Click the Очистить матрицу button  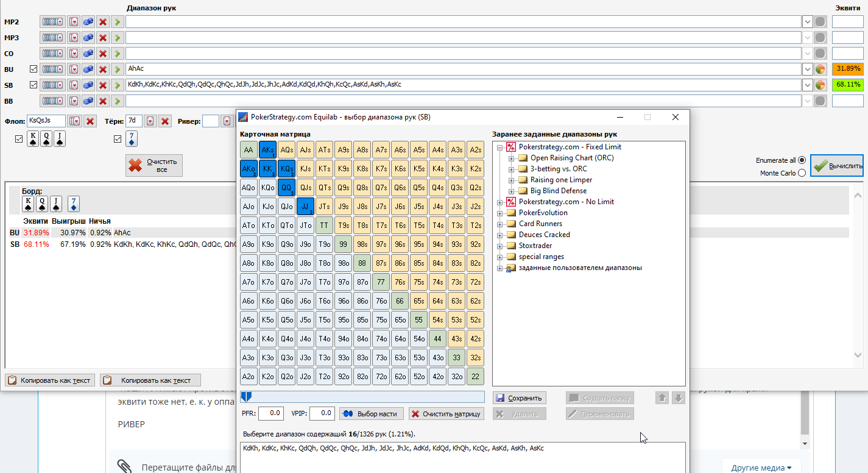446,414
